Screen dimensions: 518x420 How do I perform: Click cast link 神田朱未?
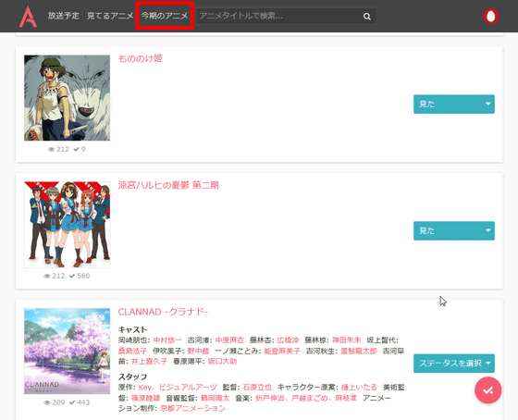[x=346, y=340]
